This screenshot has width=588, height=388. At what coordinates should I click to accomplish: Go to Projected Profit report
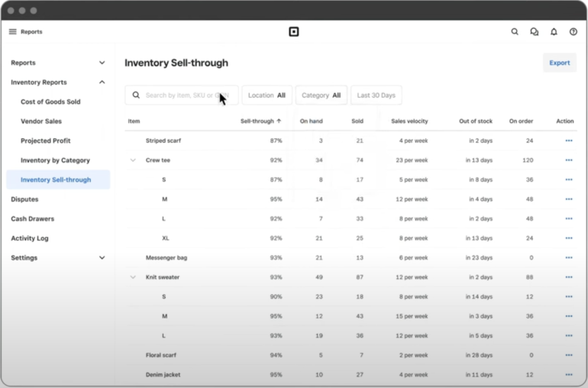coord(46,141)
